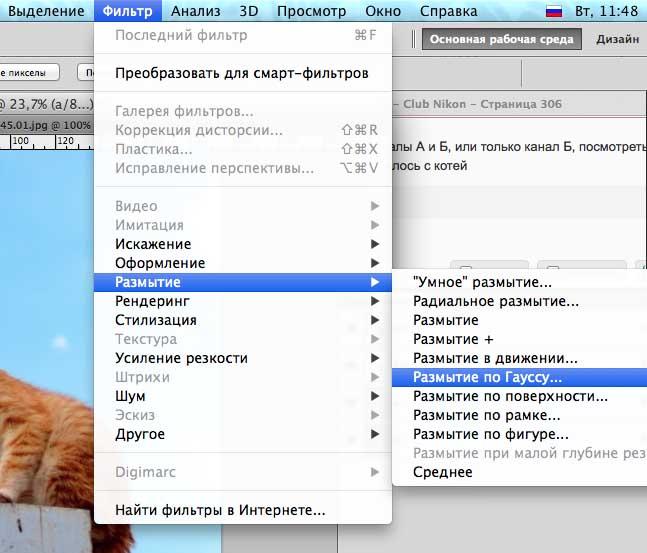This screenshot has width=647, height=553.
Task: Click the Russian flag input source icon
Action: pos(554,11)
